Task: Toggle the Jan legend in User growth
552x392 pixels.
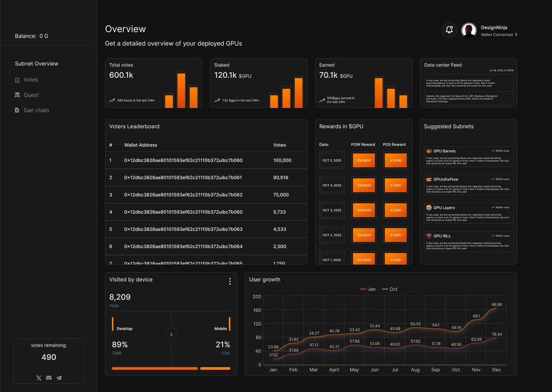Action: (368, 289)
